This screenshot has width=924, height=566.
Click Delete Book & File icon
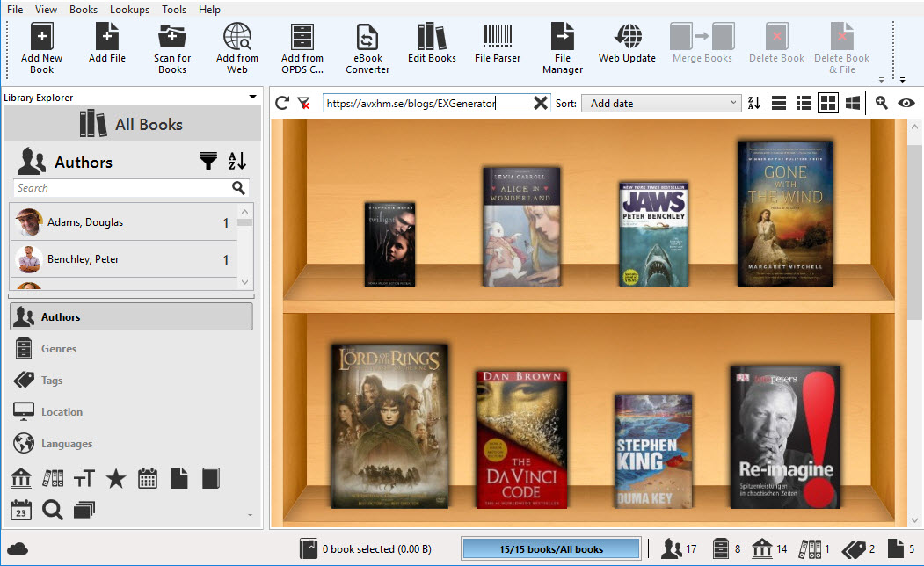pyautogui.click(x=841, y=37)
